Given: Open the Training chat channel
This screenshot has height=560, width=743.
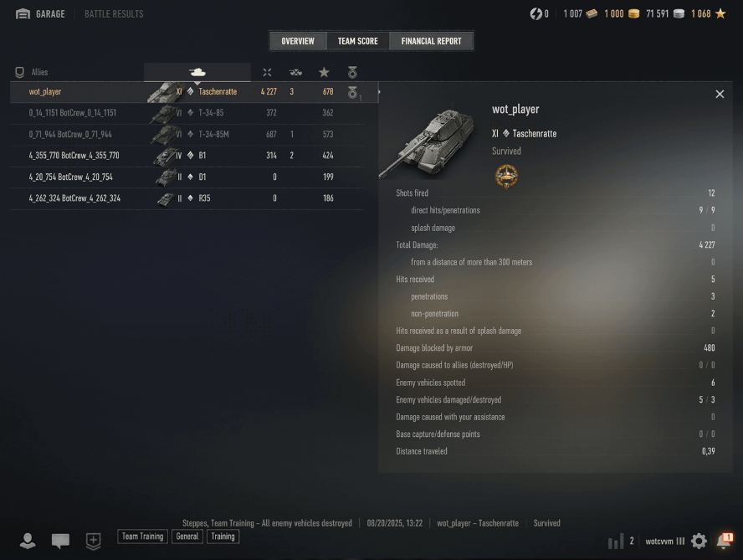Looking at the screenshot, I should 223,537.
